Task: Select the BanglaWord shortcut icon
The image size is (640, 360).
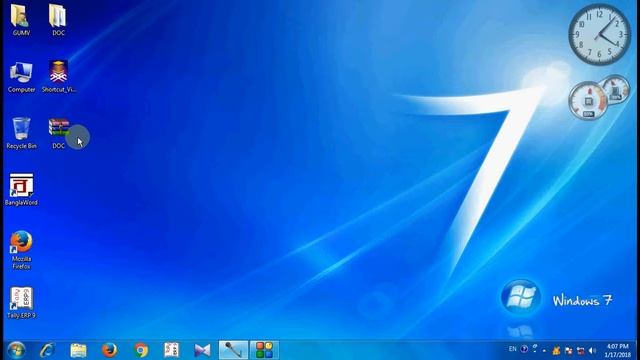Action: (21, 190)
